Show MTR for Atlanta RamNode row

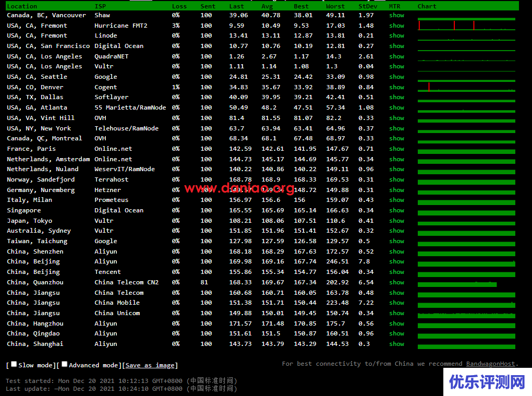[396, 107]
